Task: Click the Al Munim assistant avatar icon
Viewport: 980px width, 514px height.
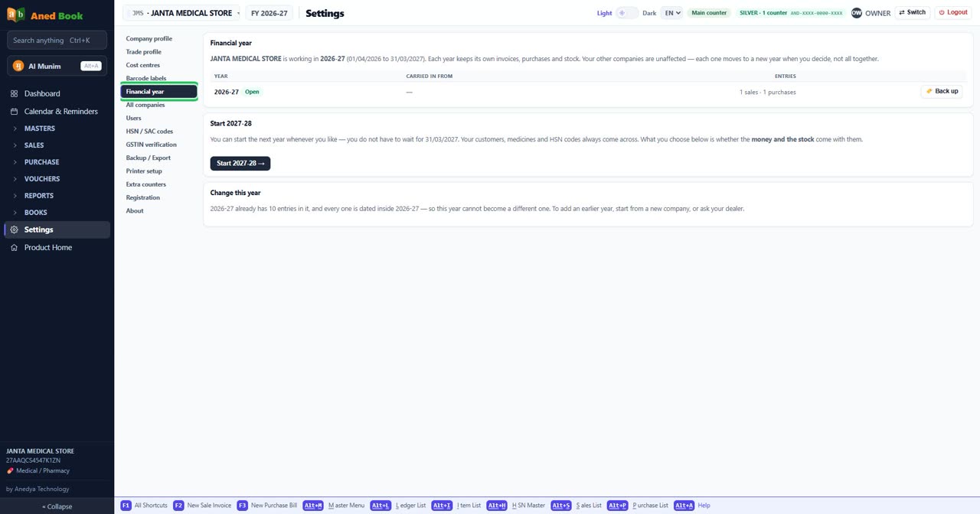Action: [18, 66]
